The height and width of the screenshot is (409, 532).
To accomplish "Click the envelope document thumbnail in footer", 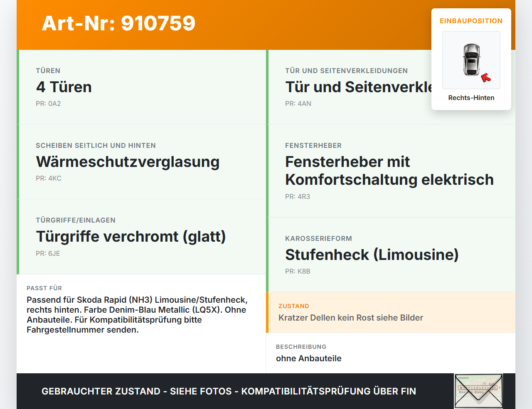I will click(478, 391).
